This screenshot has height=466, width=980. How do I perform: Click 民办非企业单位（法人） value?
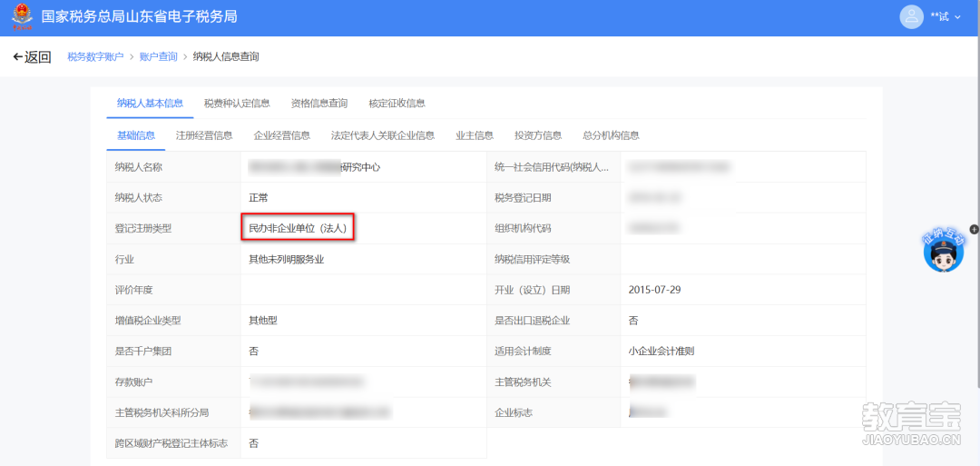(299, 228)
